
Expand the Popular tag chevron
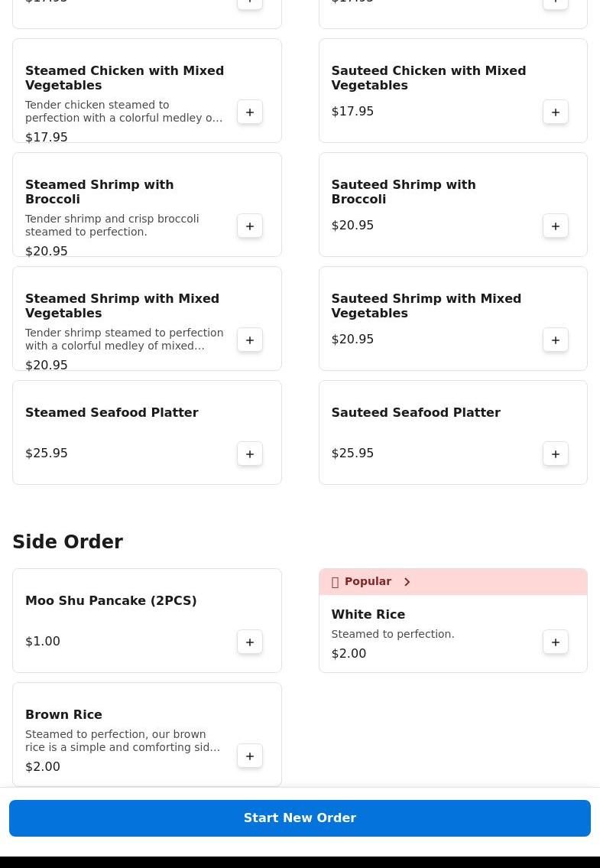point(407,582)
